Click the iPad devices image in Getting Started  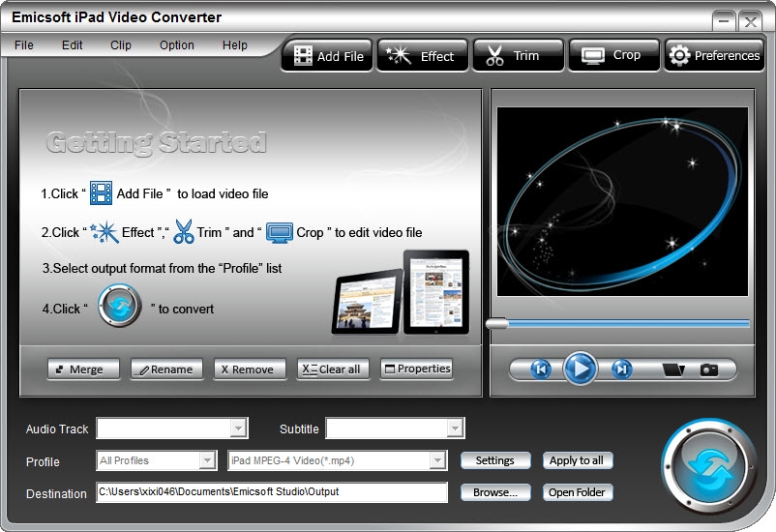(401, 292)
